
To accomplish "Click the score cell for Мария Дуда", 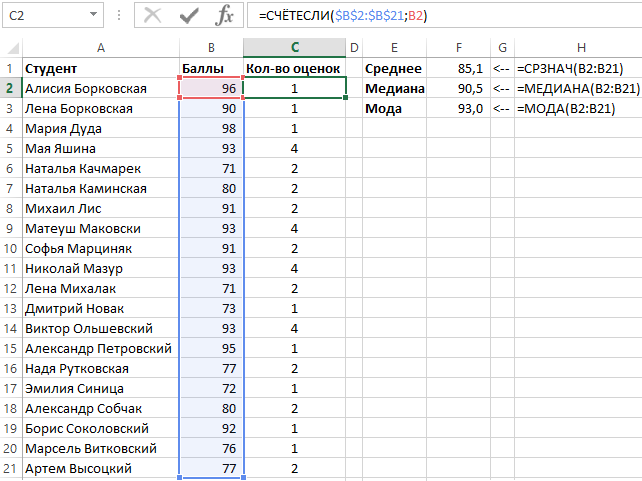I will pyautogui.click(x=211, y=128).
